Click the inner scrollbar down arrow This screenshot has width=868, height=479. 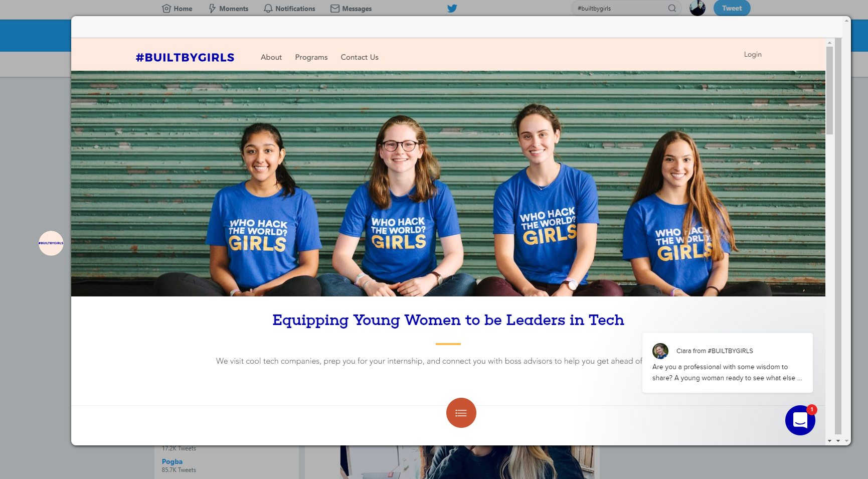(829, 440)
